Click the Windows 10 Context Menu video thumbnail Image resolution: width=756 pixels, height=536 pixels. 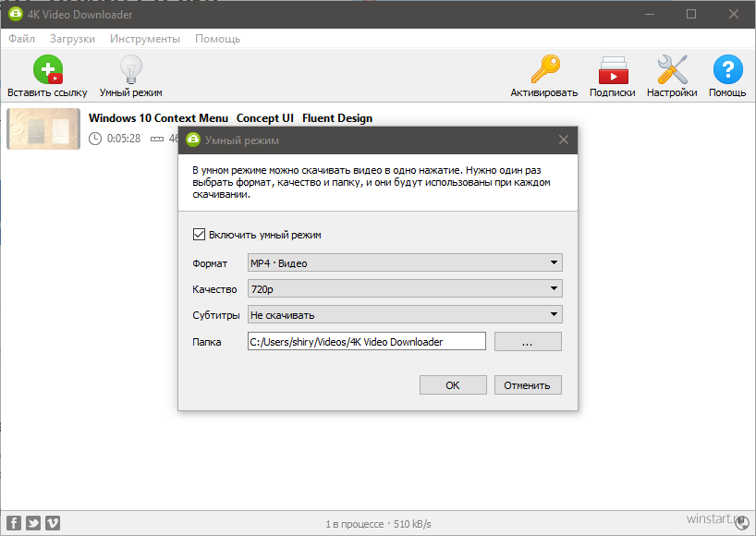pyautogui.click(x=43, y=128)
